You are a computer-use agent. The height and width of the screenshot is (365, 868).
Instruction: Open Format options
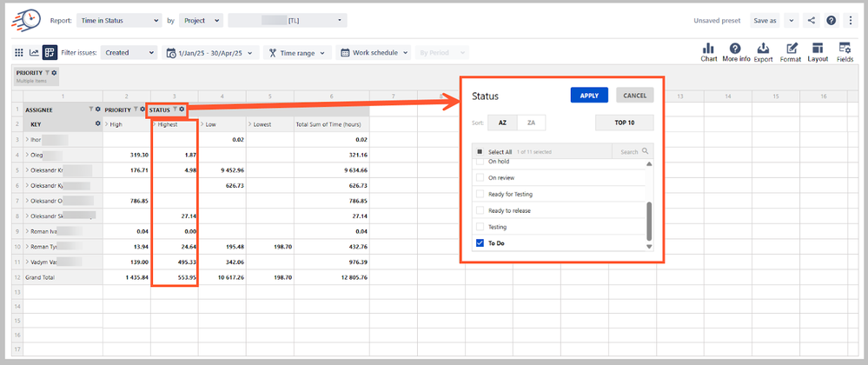point(791,53)
